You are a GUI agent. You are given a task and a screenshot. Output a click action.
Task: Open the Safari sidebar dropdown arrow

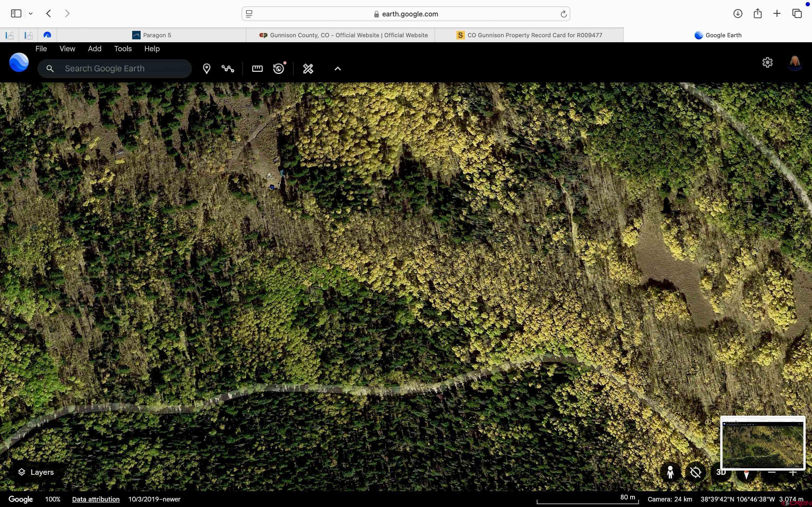tap(31, 14)
